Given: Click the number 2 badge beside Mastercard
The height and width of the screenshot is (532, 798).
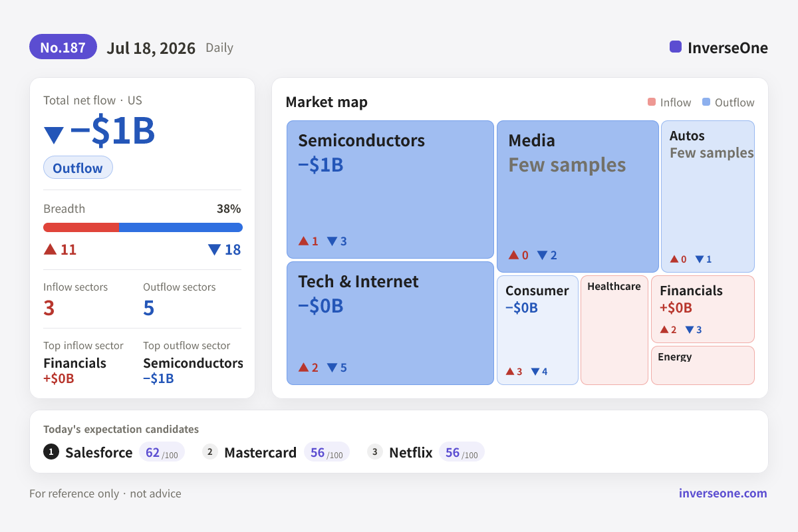Looking at the screenshot, I should tap(210, 452).
